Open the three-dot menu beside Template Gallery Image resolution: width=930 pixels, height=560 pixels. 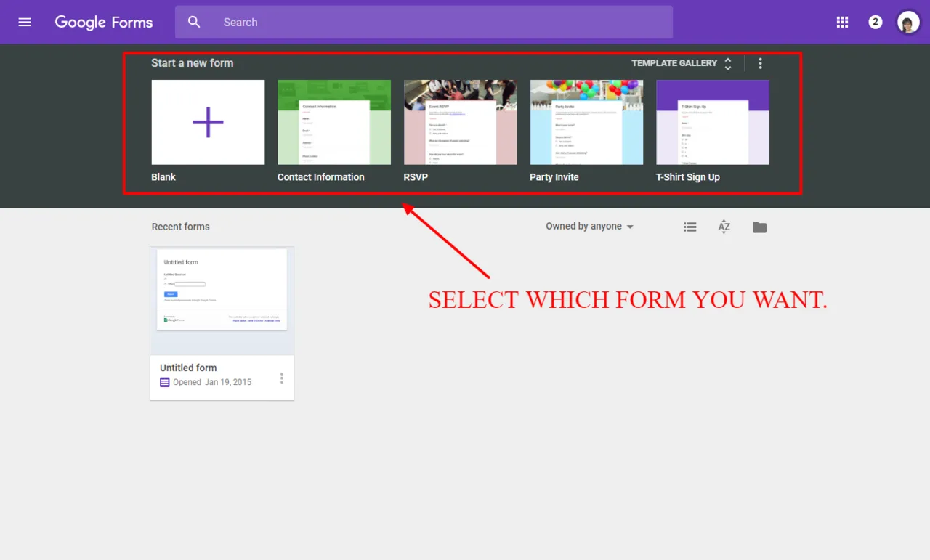(760, 63)
